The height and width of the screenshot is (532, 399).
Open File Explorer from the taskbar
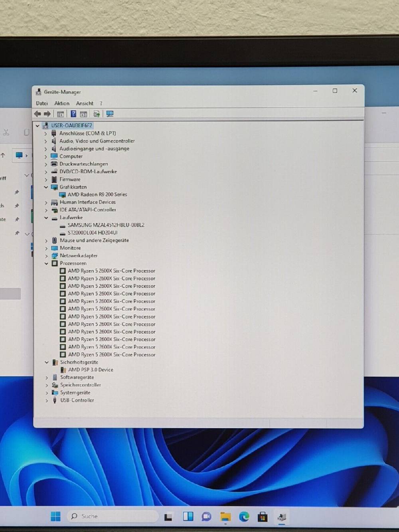pyautogui.click(x=225, y=517)
